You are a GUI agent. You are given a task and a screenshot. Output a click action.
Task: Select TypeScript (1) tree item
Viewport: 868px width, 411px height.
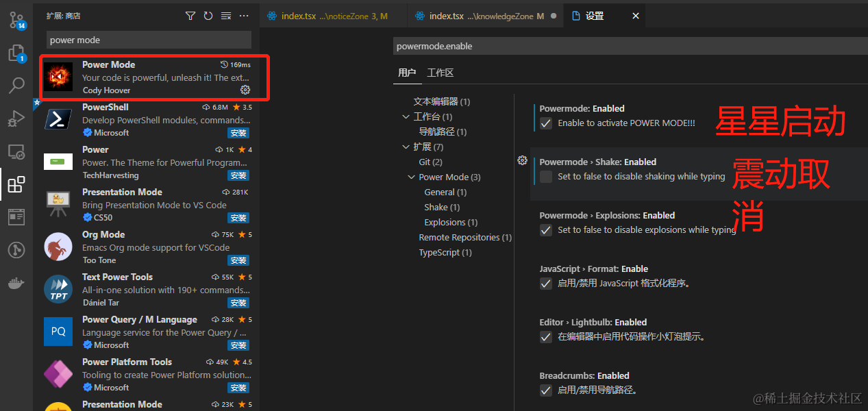point(445,252)
